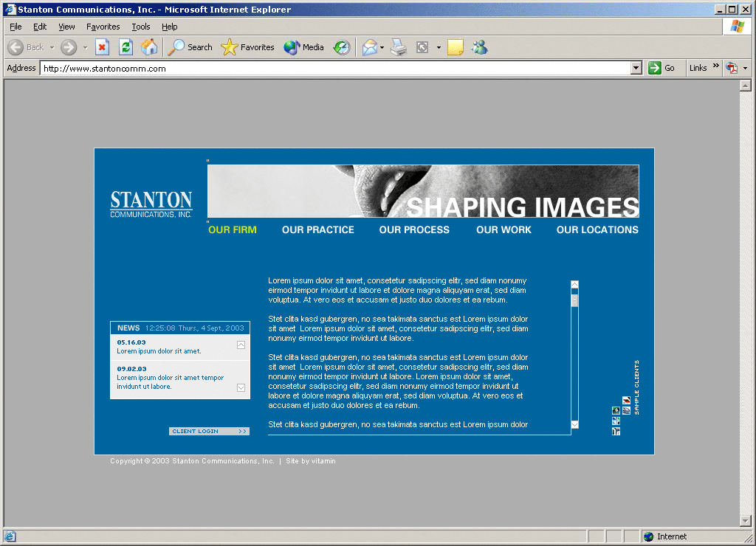Open the Mail button dropdown arrow
Viewport: 756px width, 546px height.
[382, 47]
